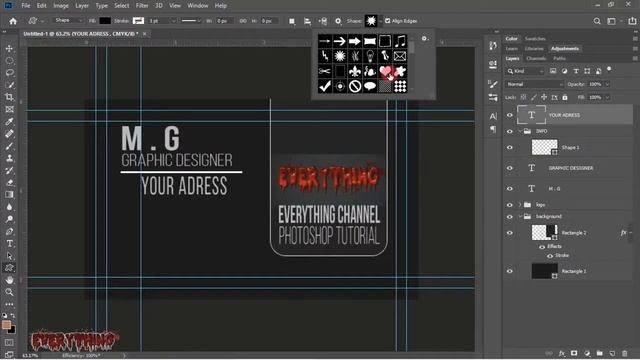Create a new group folder icon
Image resolution: width=640 pixels, height=360 pixels.
click(x=599, y=353)
